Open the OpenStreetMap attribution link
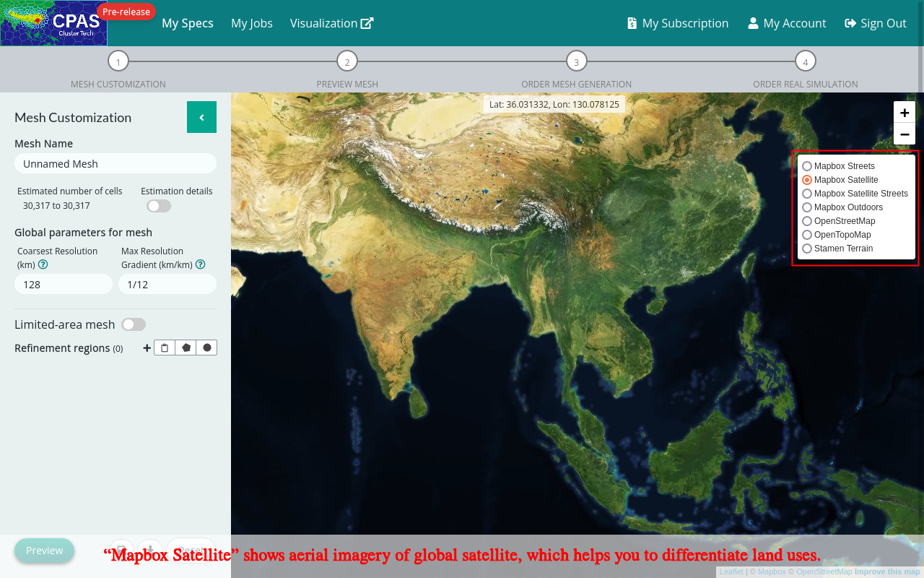The height and width of the screenshot is (578, 924). pos(824,571)
